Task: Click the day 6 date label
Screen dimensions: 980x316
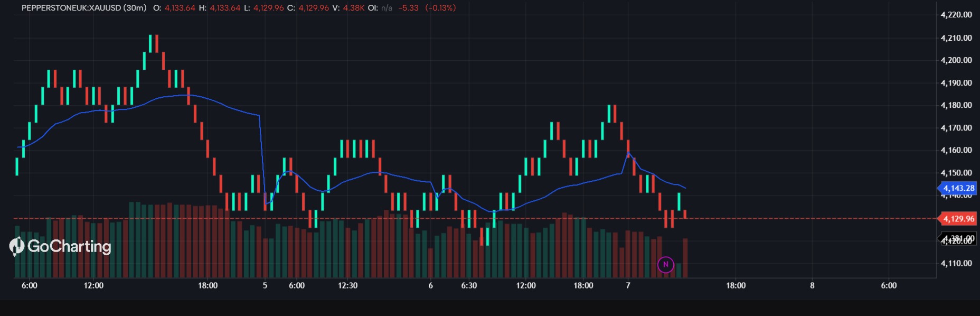Action: pyautogui.click(x=431, y=285)
